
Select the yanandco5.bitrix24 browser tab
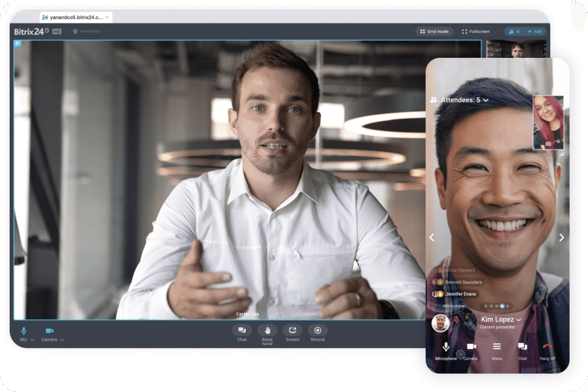point(72,17)
